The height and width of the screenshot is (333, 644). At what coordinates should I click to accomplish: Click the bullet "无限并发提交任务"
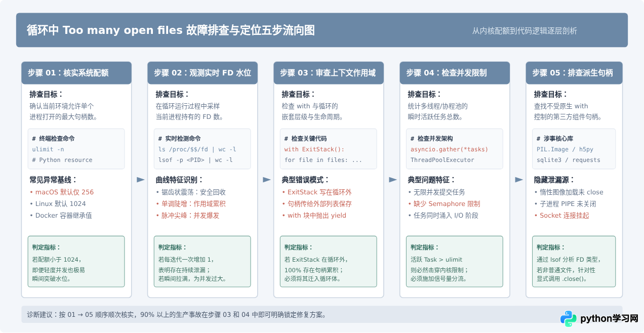[x=436, y=192]
